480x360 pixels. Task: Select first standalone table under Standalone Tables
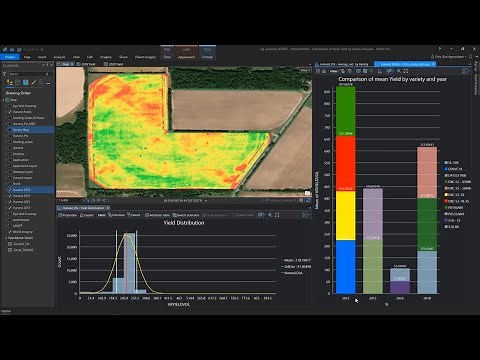21,244
